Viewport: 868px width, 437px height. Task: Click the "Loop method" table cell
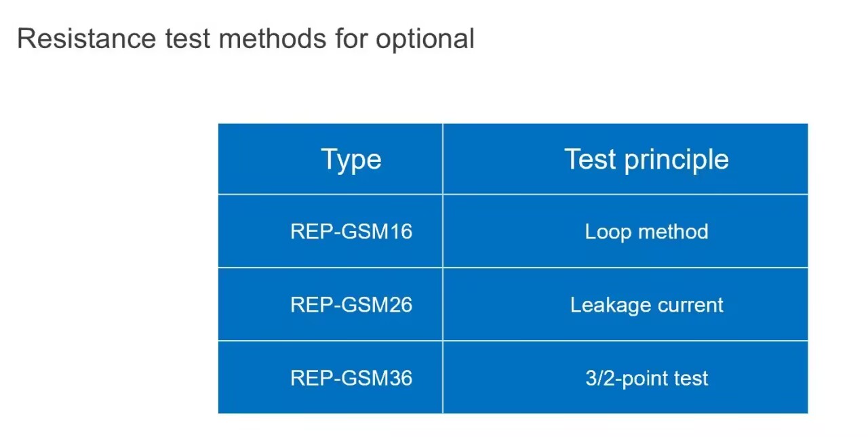pyautogui.click(x=625, y=231)
